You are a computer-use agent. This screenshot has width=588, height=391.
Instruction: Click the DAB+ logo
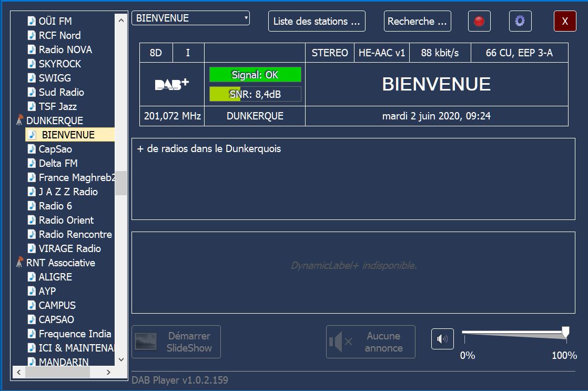coord(172,84)
